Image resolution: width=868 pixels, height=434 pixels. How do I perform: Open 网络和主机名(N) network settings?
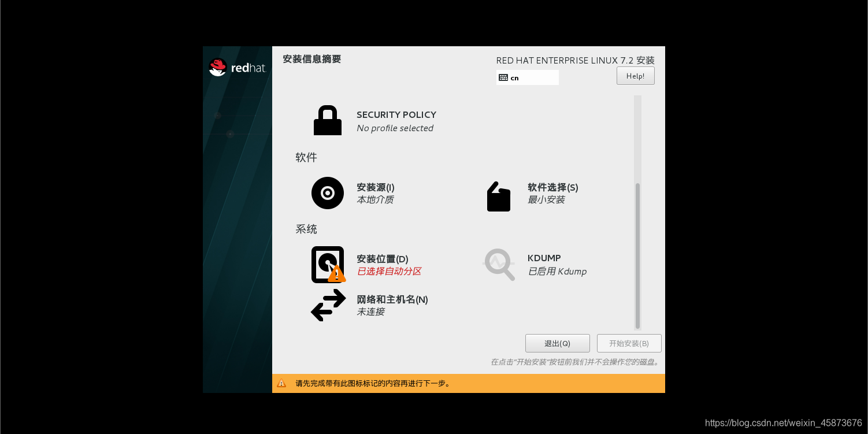[x=392, y=299]
